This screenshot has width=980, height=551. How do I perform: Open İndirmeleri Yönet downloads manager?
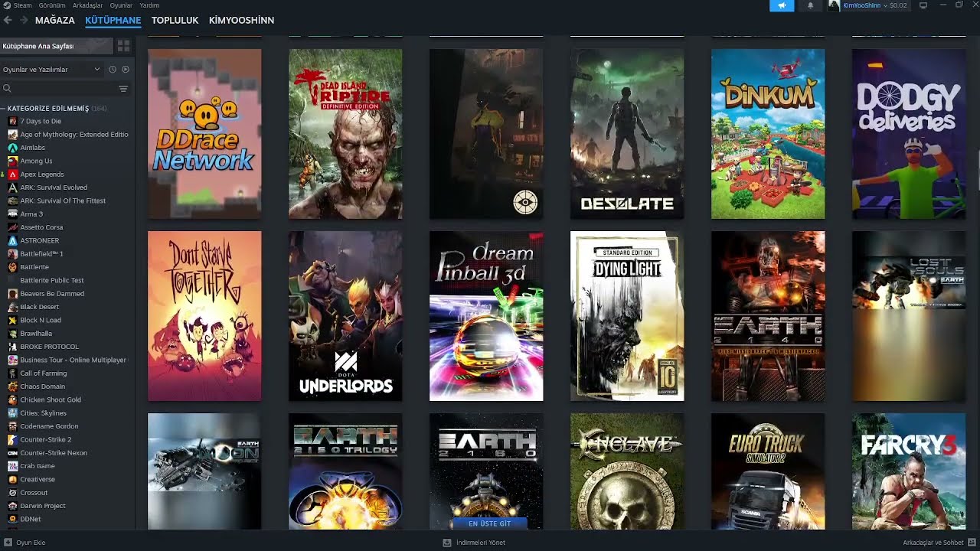click(x=474, y=543)
